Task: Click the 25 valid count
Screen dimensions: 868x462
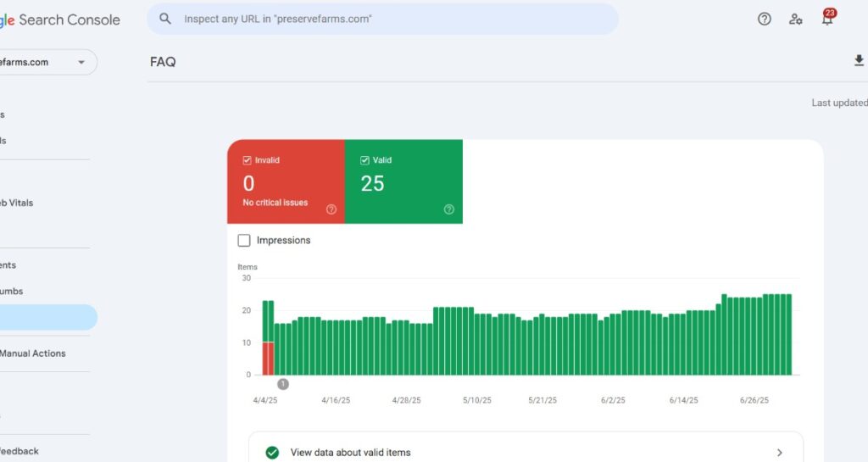Action: pyautogui.click(x=373, y=184)
